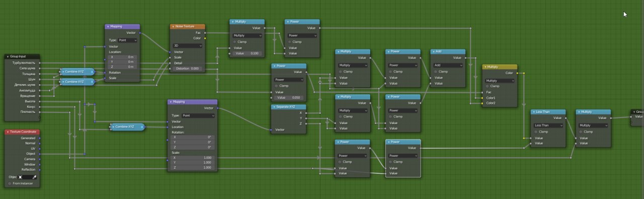Click the Object selector field in Texture Coordinate
Screen dimensions: 644x199
click(25, 177)
